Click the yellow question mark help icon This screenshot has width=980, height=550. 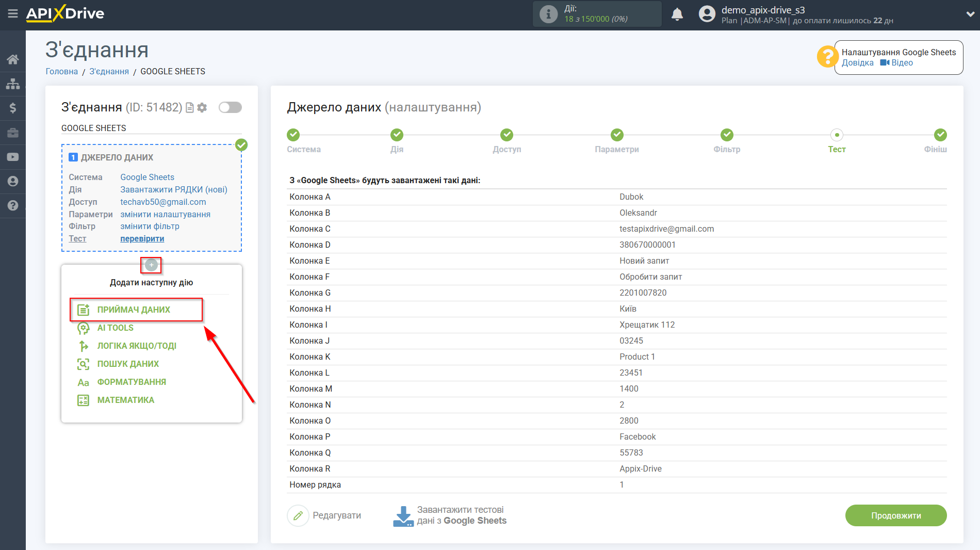coord(827,57)
